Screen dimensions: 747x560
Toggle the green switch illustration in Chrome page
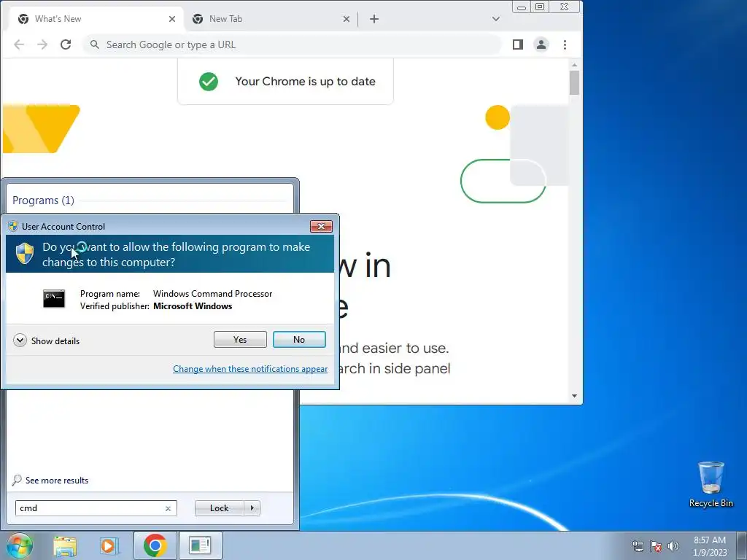[503, 181]
